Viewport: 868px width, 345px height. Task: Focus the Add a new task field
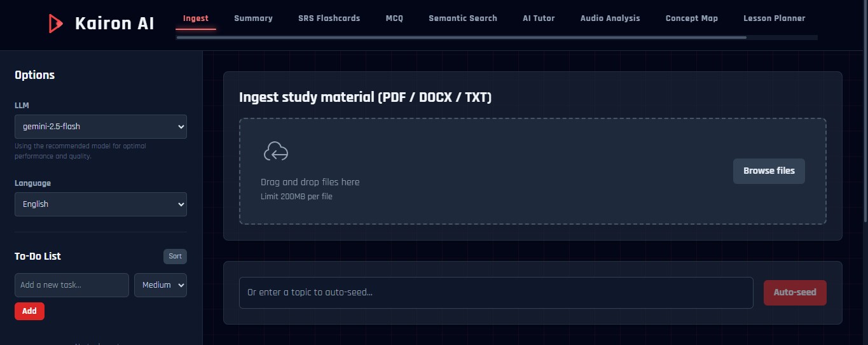pyautogui.click(x=72, y=285)
